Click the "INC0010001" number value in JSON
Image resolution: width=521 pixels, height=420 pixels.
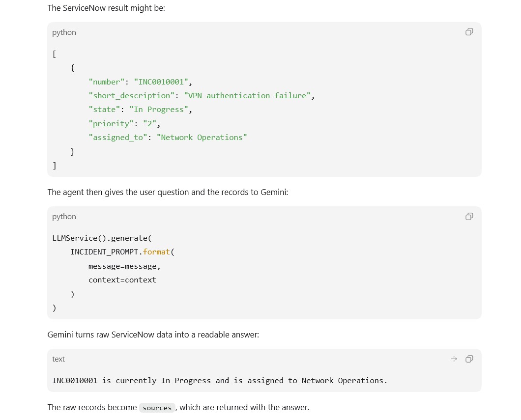161,82
